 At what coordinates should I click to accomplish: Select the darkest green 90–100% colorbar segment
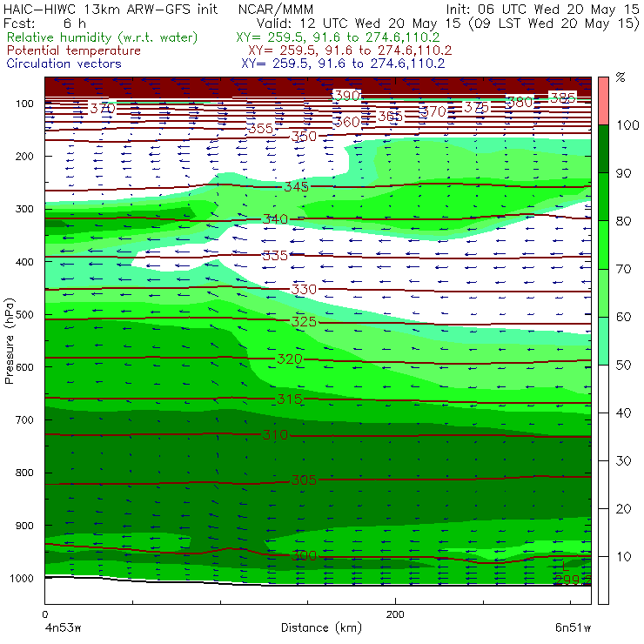(603, 149)
